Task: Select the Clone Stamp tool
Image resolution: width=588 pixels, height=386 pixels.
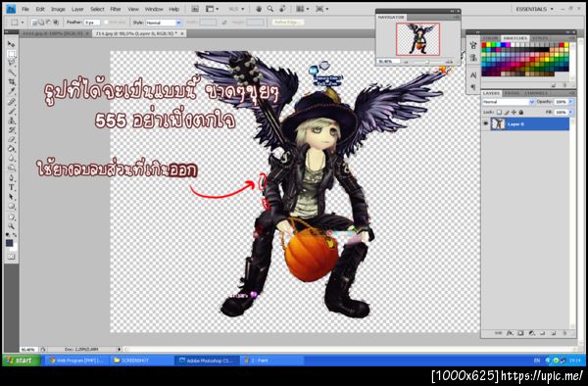Action: [11, 121]
